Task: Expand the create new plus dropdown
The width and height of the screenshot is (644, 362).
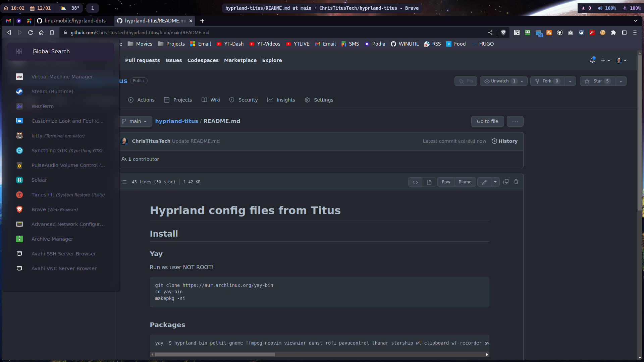Action: 605,60
